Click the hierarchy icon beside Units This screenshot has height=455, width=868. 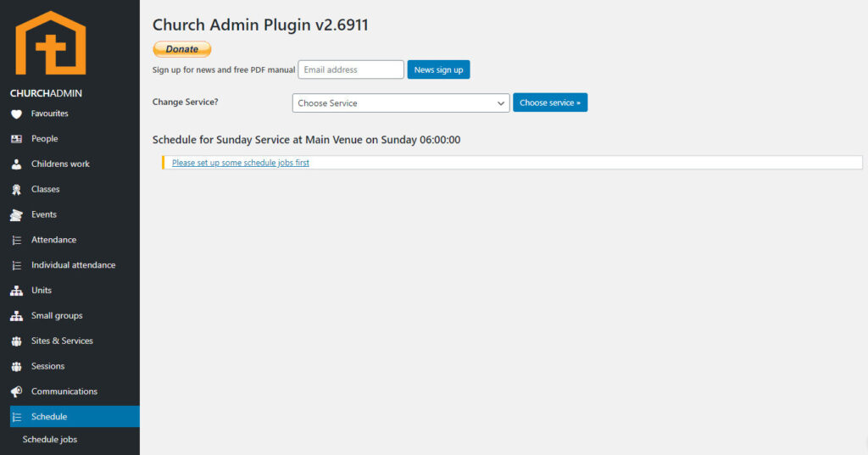point(16,291)
